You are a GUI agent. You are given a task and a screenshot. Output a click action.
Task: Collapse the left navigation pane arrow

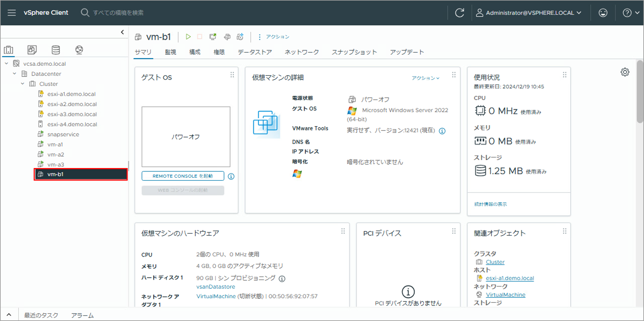click(122, 32)
